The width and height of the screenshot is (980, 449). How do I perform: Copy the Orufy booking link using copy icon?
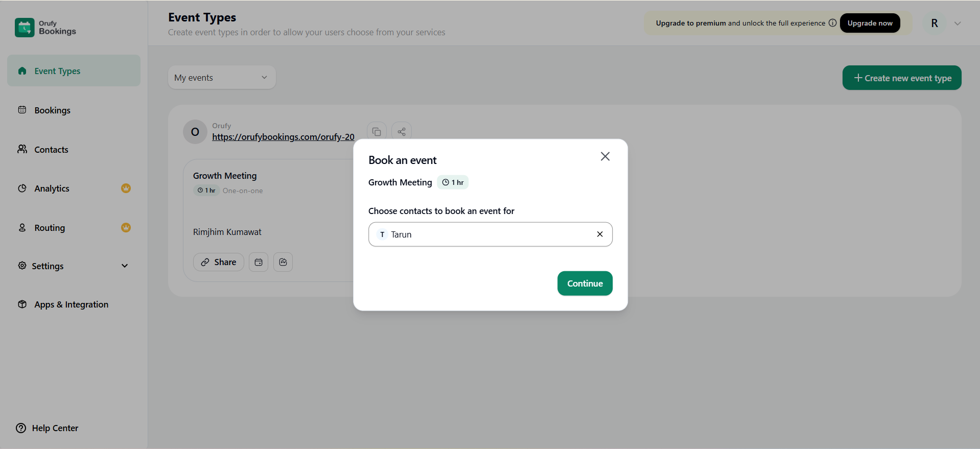[x=377, y=131]
